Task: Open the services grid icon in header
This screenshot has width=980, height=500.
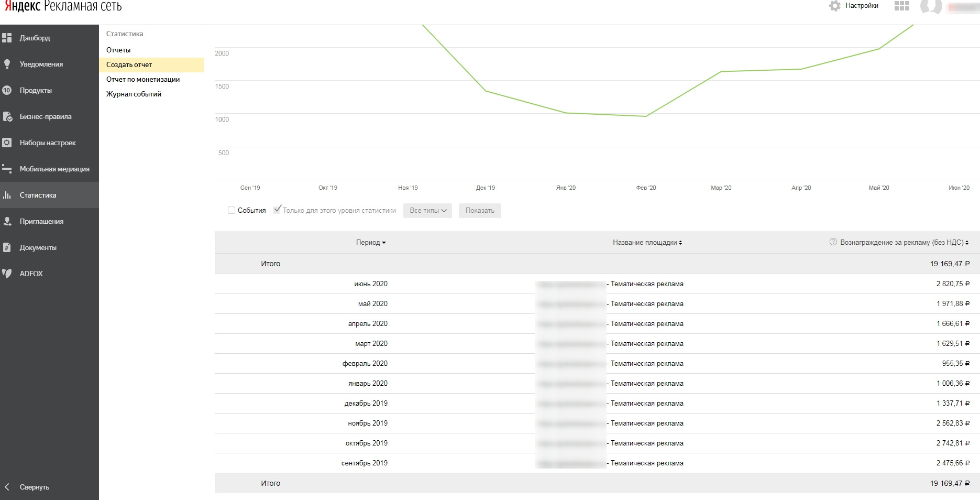Action: point(902,6)
